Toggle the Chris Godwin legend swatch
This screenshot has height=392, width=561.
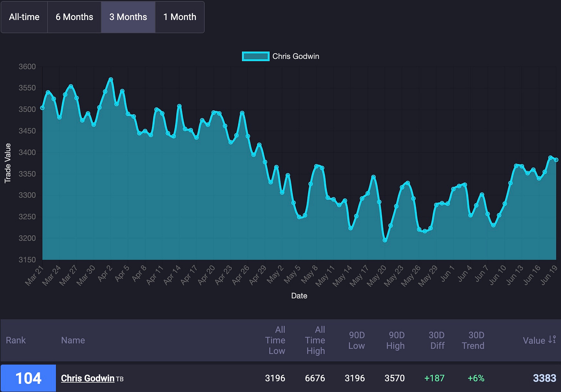pos(255,56)
